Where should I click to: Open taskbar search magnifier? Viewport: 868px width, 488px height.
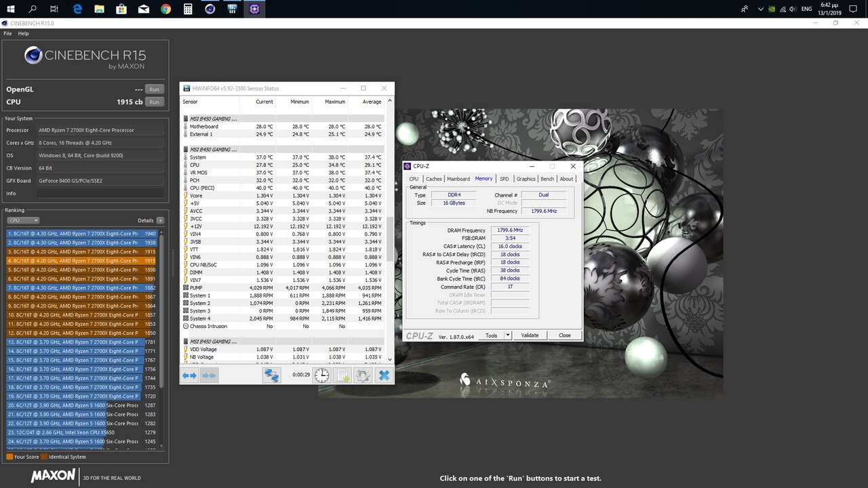pyautogui.click(x=33, y=9)
